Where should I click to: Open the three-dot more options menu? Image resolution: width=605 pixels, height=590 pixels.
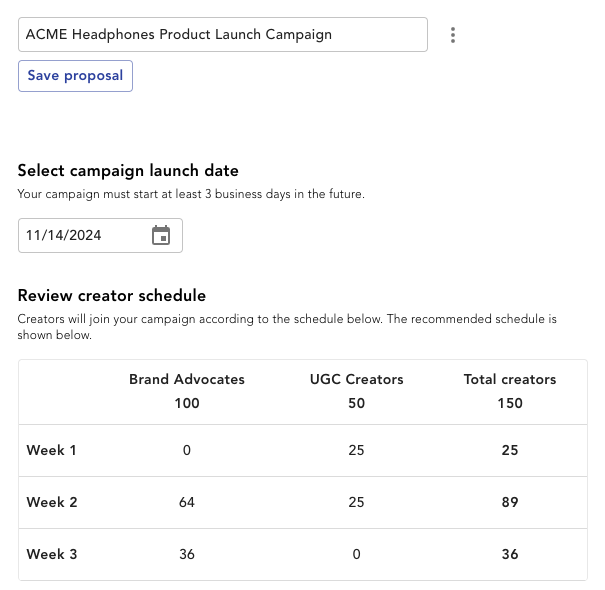(453, 35)
